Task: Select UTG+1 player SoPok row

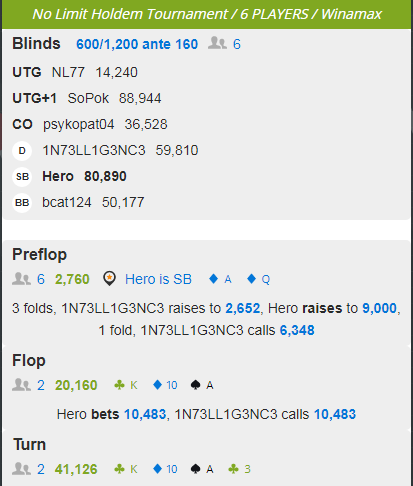Action: pyautogui.click(x=87, y=98)
